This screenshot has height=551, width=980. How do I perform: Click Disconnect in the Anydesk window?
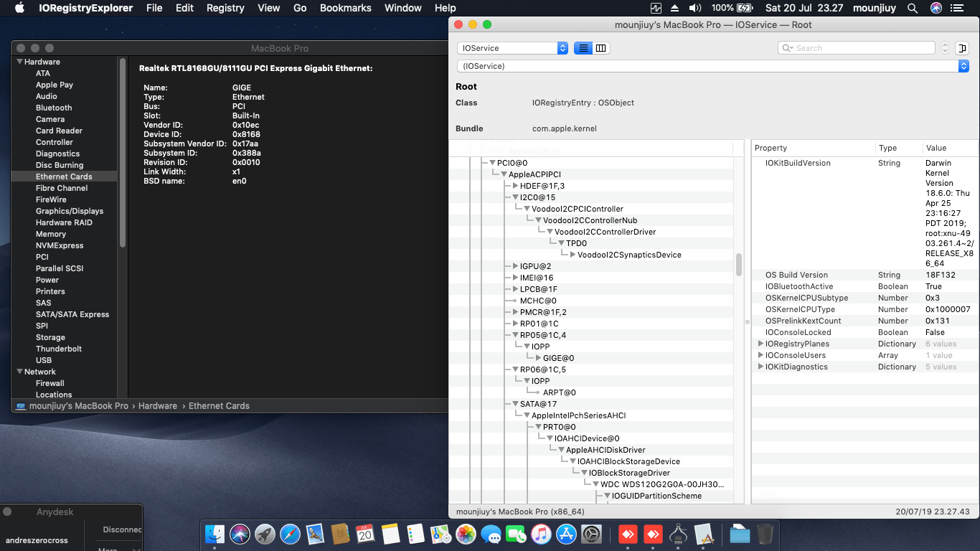[x=122, y=529]
